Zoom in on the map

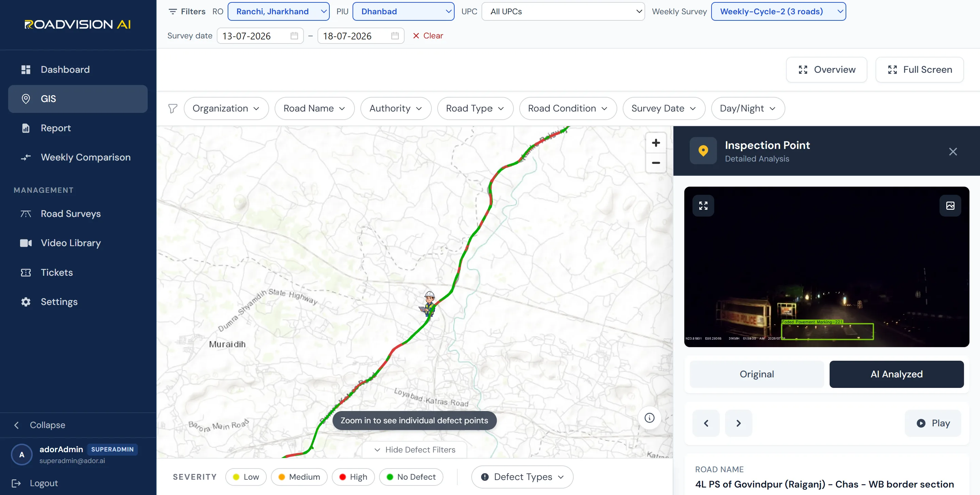click(x=656, y=143)
